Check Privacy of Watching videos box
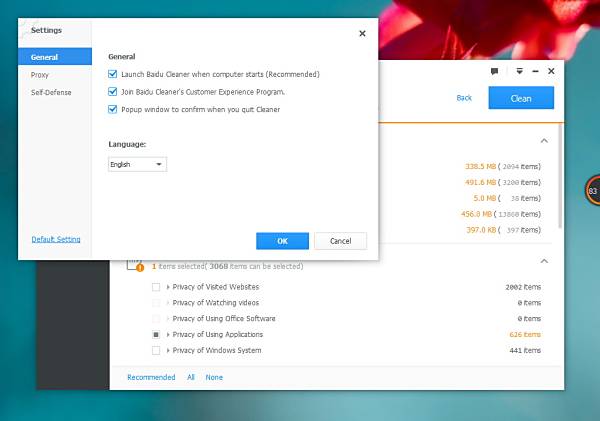600x421 pixels. point(156,303)
